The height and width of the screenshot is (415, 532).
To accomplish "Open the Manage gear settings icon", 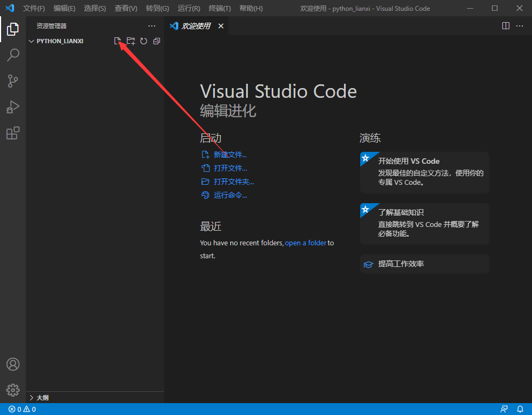I will [x=13, y=390].
